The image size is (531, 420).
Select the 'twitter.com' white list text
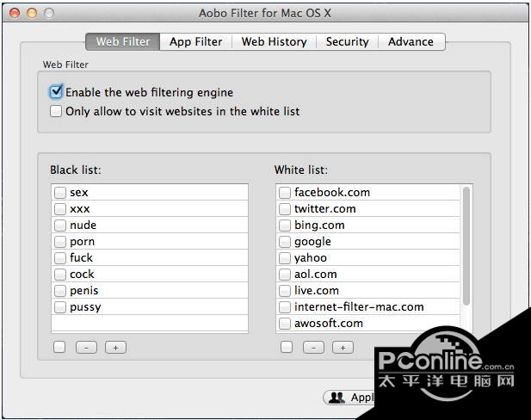pyautogui.click(x=324, y=208)
